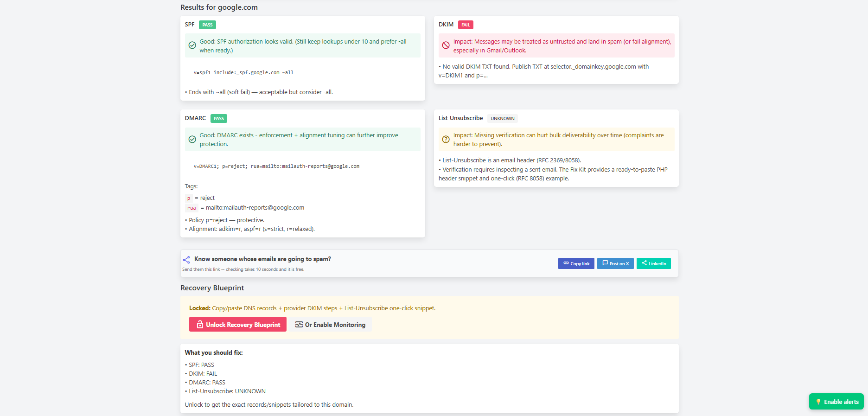
Task: Click the DKIM red blocked icon
Action: point(446,45)
